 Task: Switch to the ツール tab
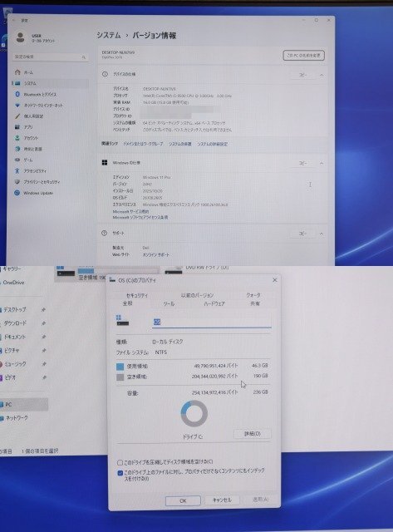click(169, 303)
